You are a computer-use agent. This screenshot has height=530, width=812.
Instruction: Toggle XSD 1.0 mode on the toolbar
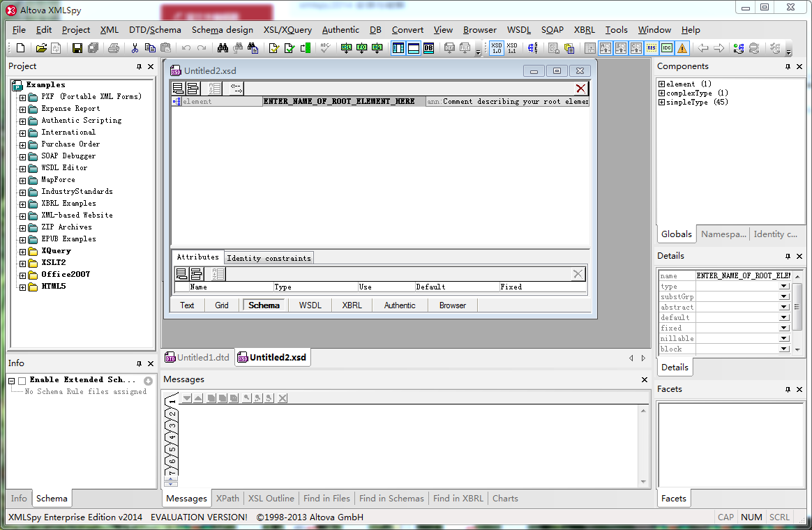click(495, 47)
